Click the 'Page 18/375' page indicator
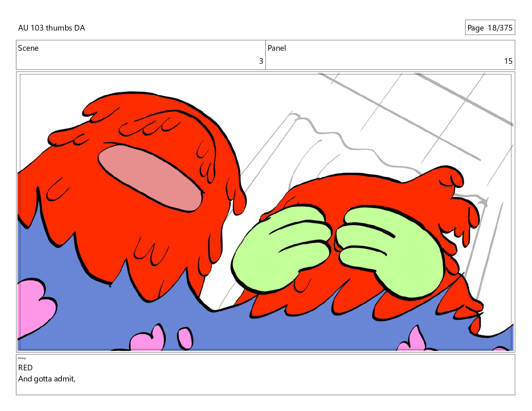Image resolution: width=532 pixels, height=411 pixels. click(490, 28)
